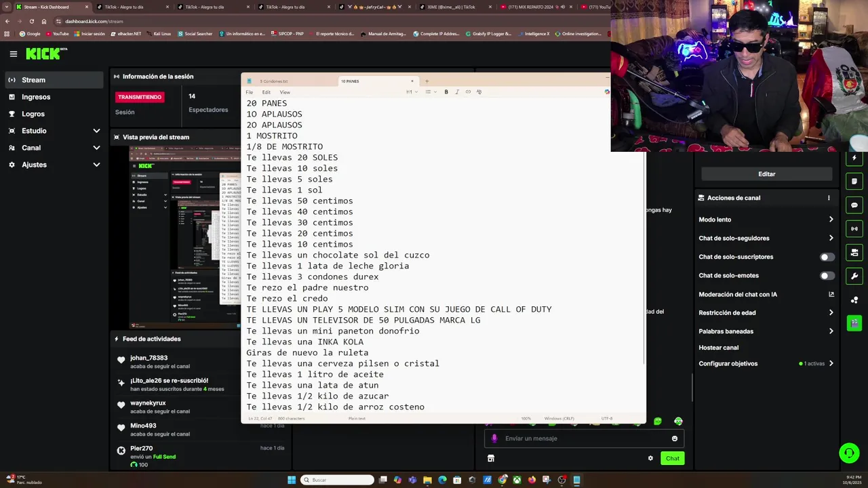The width and height of the screenshot is (868, 488).
Task: Open chat settings gear
Action: pos(650,458)
